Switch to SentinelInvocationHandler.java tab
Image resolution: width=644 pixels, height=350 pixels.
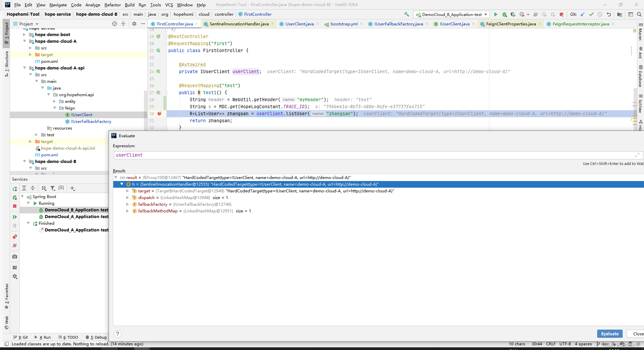coord(239,24)
